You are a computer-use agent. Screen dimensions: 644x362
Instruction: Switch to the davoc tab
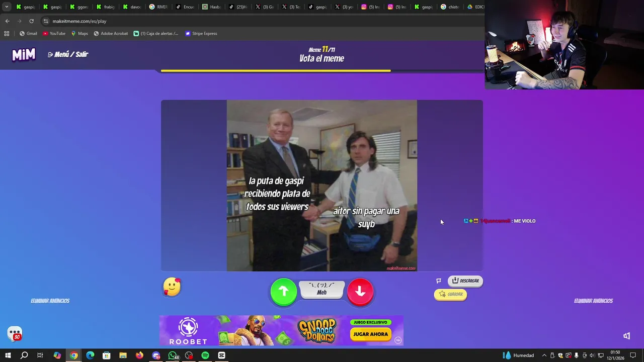[132, 7]
